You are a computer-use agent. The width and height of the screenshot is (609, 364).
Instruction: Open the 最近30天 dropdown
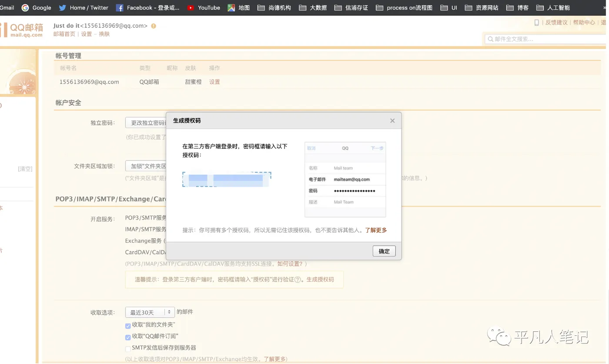pos(150,312)
